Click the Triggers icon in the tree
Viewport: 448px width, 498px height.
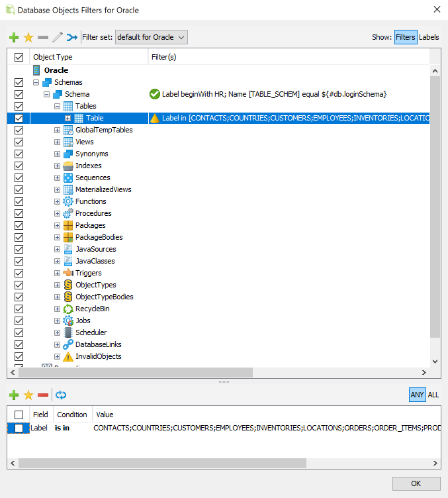[67, 273]
